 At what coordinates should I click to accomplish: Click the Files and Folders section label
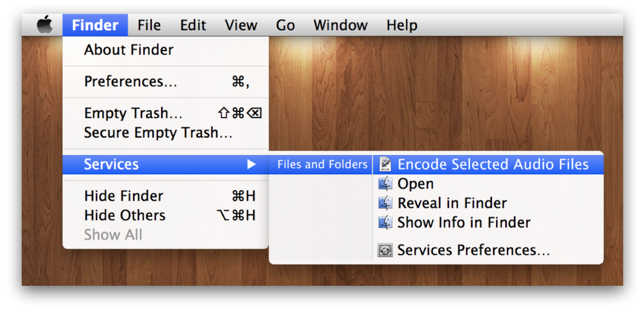(x=322, y=165)
